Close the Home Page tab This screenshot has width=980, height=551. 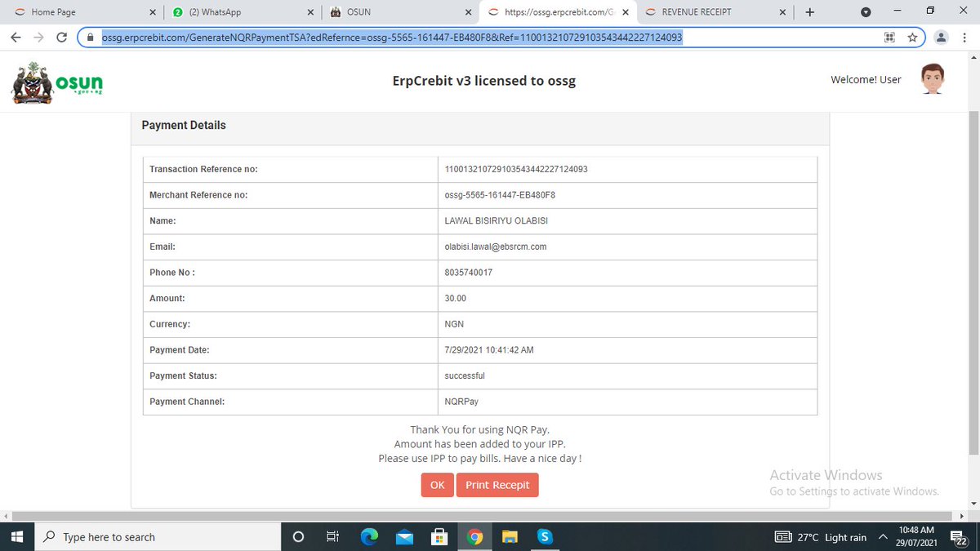pos(153,12)
